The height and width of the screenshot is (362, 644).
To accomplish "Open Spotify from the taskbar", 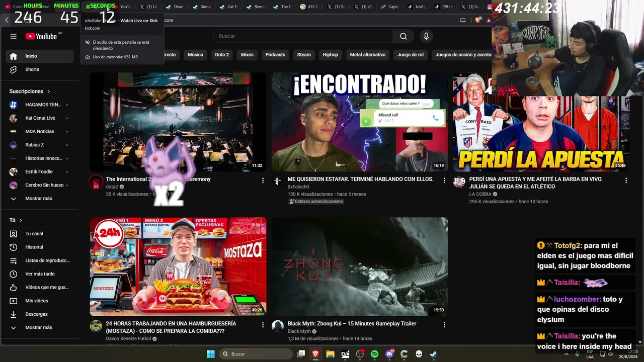I will (374, 354).
